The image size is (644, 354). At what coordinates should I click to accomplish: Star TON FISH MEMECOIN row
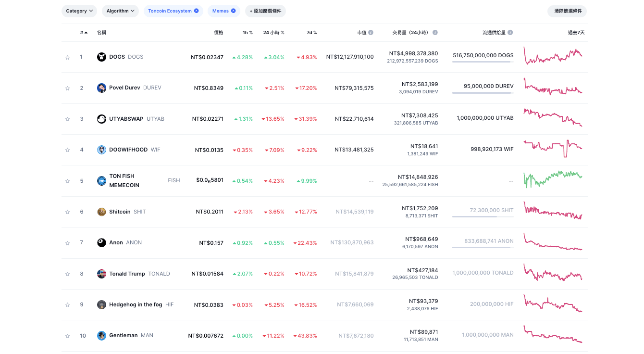(67, 181)
